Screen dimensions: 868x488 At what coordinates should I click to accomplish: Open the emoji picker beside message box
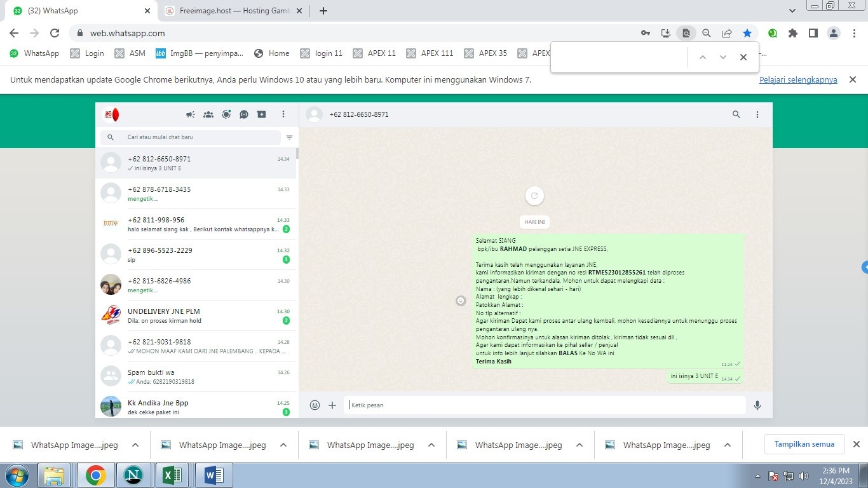[x=315, y=405]
